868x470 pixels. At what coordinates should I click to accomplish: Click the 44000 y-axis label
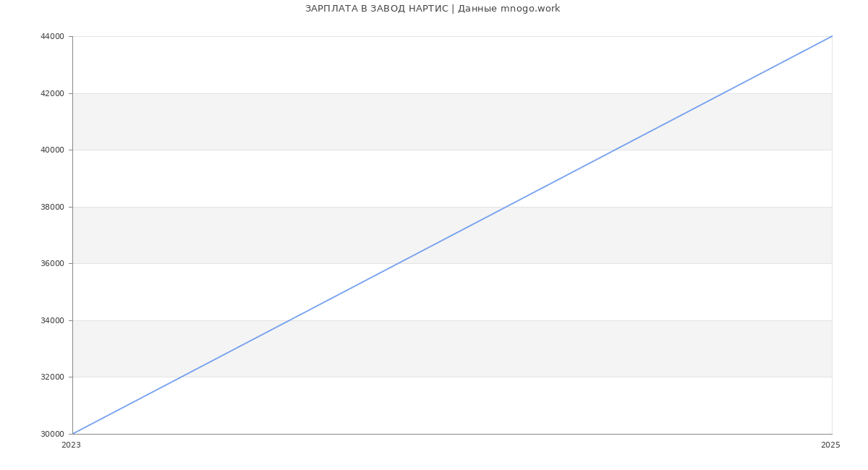pyautogui.click(x=52, y=37)
